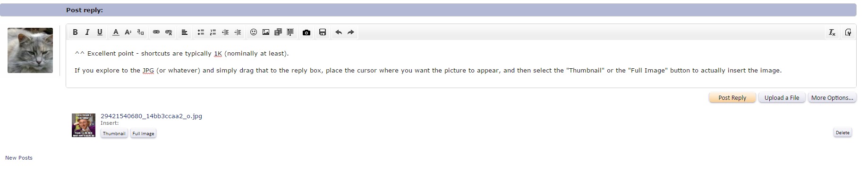Image resolution: width=868 pixels, height=170 pixels.
Task: Save the draft with floppy icon
Action: click(x=323, y=32)
